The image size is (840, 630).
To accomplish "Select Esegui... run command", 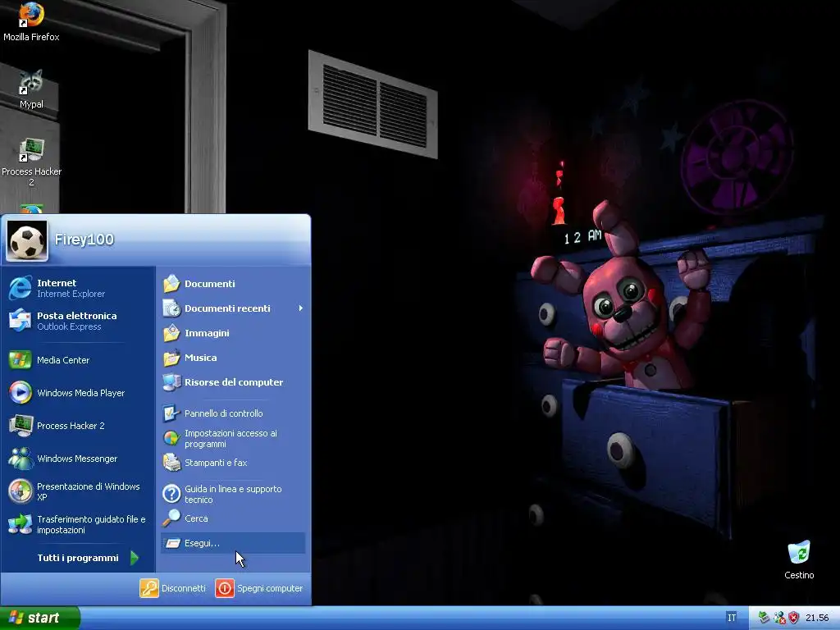I will 233,543.
